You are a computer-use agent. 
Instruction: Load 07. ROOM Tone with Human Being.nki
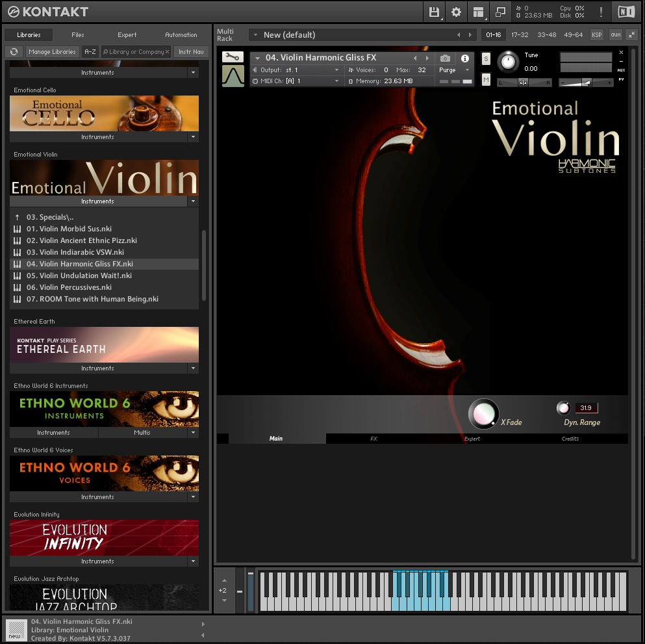[x=104, y=299]
